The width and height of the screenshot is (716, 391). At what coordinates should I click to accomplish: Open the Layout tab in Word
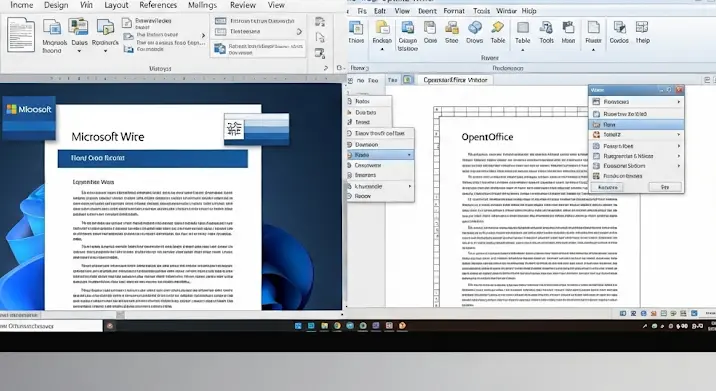click(x=116, y=5)
